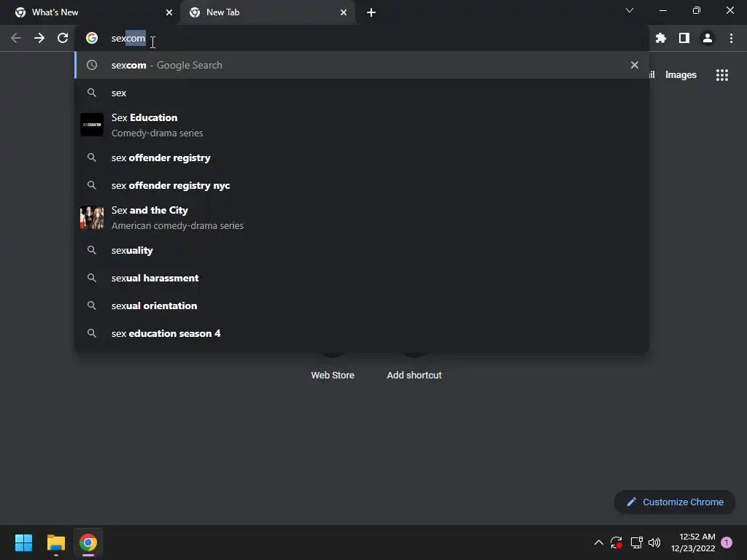Open the clock showing 12:52 AM

tap(693, 542)
